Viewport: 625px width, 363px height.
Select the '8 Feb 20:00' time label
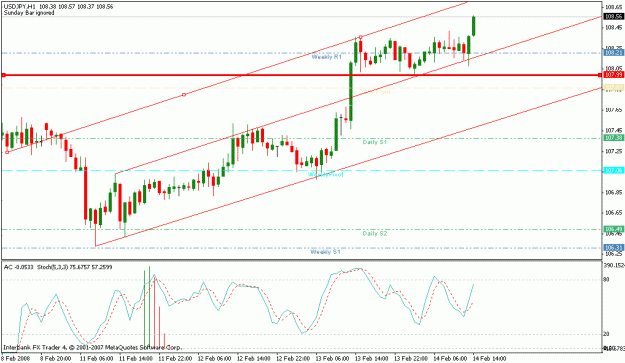click(x=57, y=359)
